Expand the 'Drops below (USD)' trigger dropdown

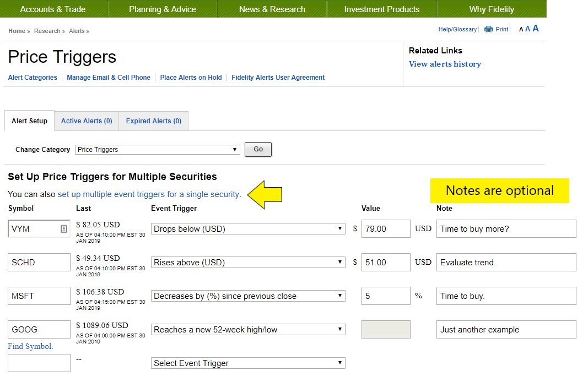[x=248, y=229]
